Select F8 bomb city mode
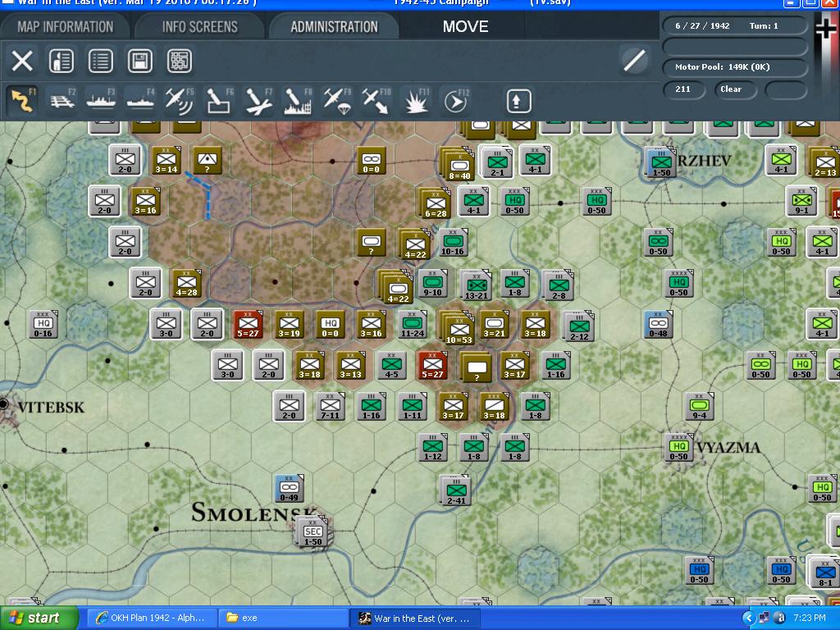This screenshot has width=840, height=630. pyautogui.click(x=297, y=101)
